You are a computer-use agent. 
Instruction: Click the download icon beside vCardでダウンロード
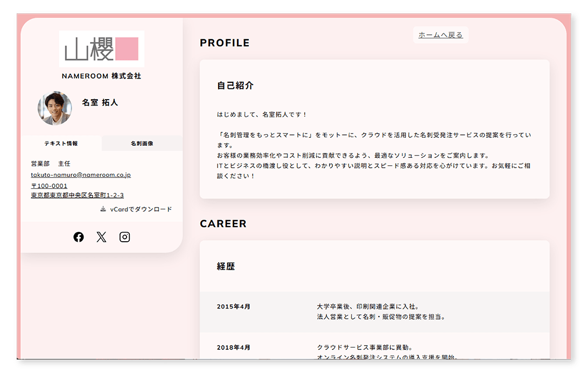(x=102, y=209)
